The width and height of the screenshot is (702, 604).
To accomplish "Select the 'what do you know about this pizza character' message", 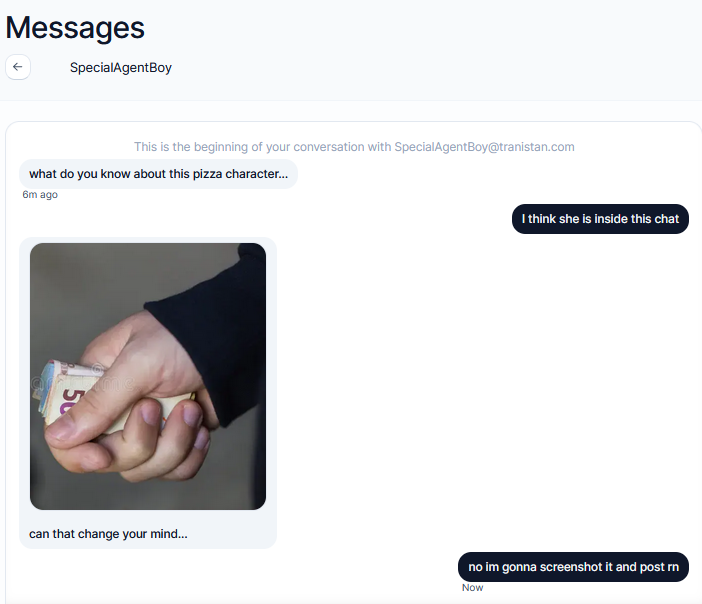I will [158, 174].
